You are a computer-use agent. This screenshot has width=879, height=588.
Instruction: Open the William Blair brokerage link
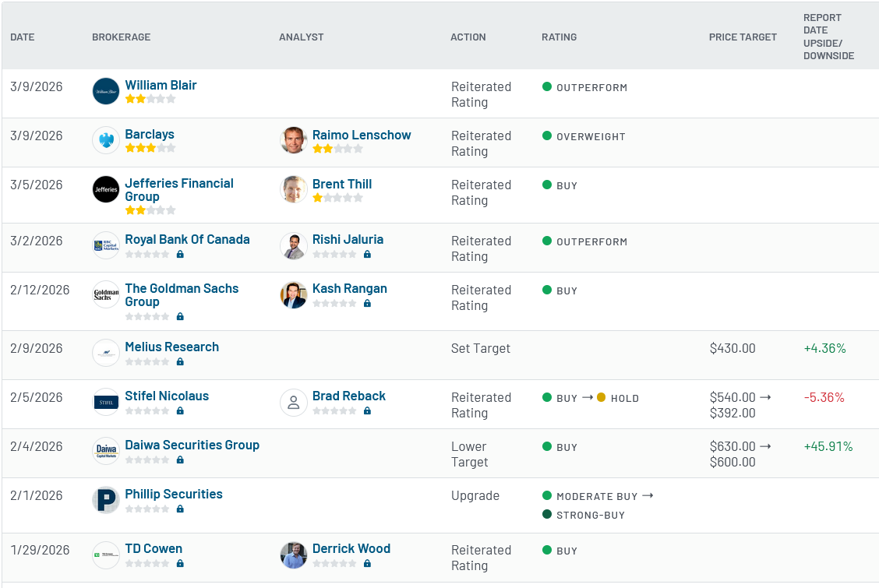161,85
